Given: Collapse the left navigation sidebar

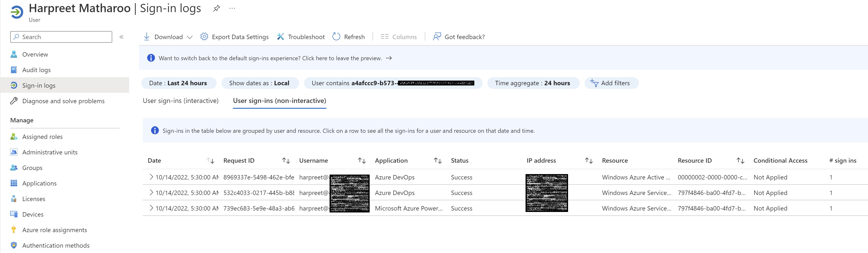Looking at the screenshot, I should pos(121,37).
